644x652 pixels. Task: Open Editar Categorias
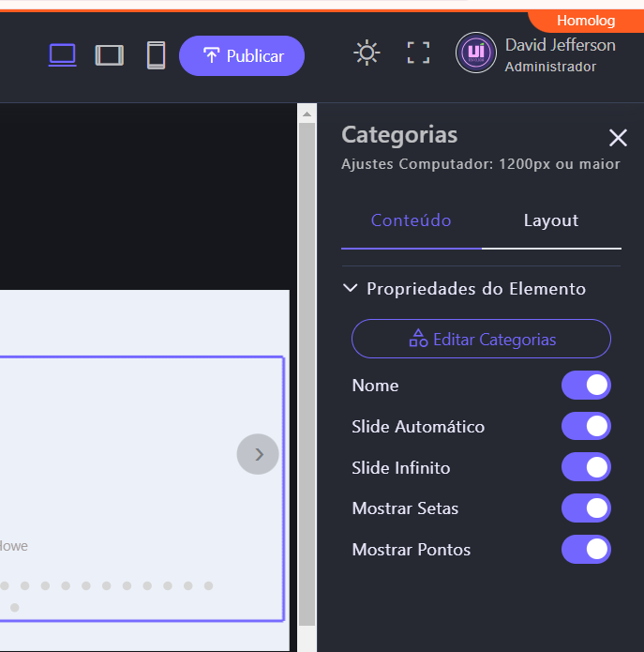481,339
